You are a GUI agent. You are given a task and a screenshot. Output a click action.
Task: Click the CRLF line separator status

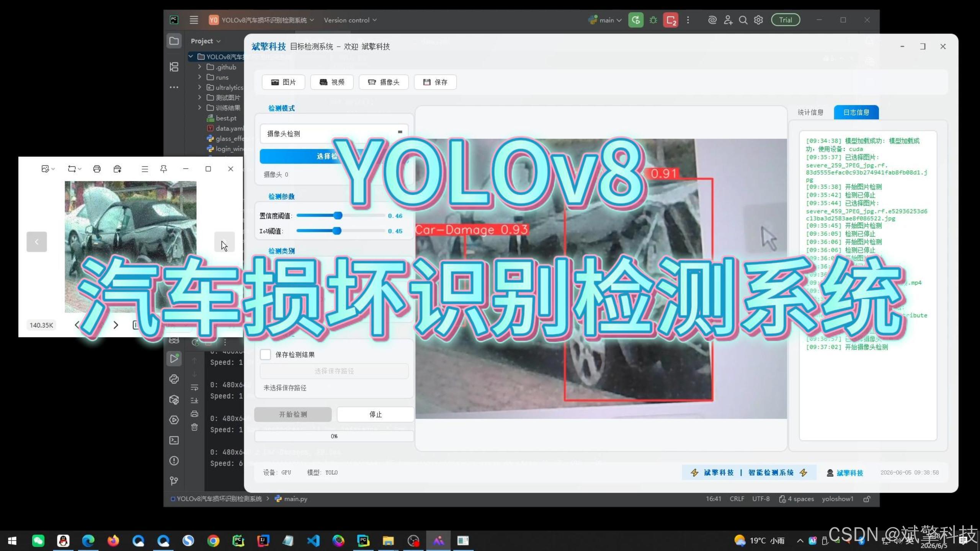pyautogui.click(x=737, y=499)
